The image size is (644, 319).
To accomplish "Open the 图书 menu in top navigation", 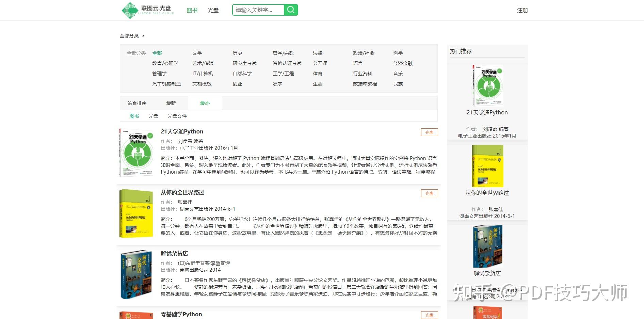I will [x=192, y=10].
